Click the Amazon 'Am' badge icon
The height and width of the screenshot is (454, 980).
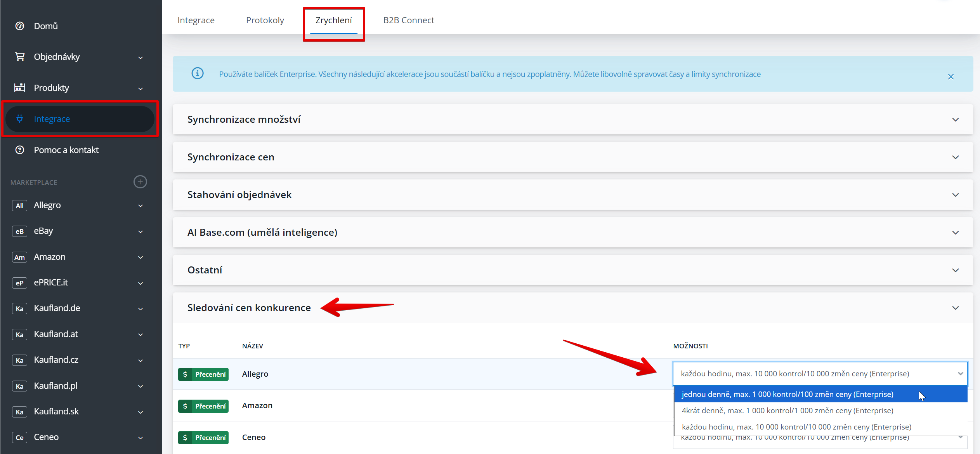[20, 257]
